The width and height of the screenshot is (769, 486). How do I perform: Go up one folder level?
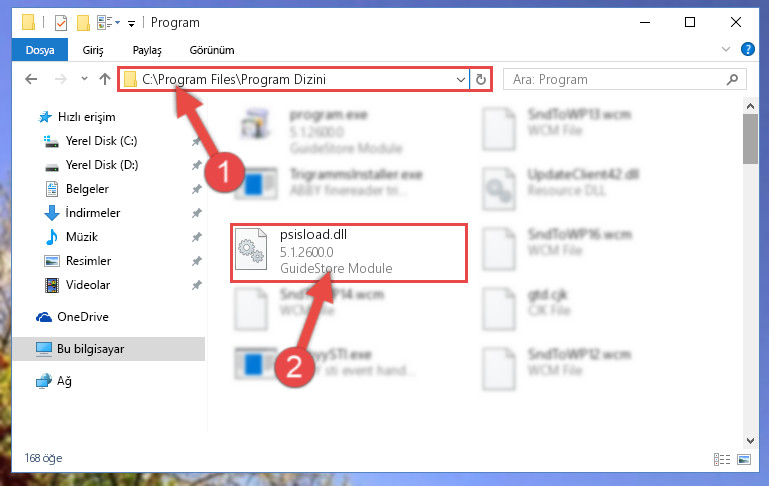pos(104,79)
